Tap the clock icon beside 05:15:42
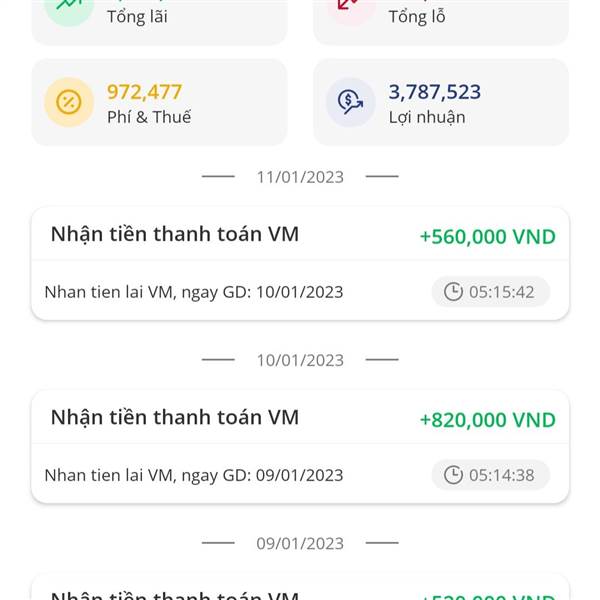The width and height of the screenshot is (600, 600). click(x=453, y=292)
